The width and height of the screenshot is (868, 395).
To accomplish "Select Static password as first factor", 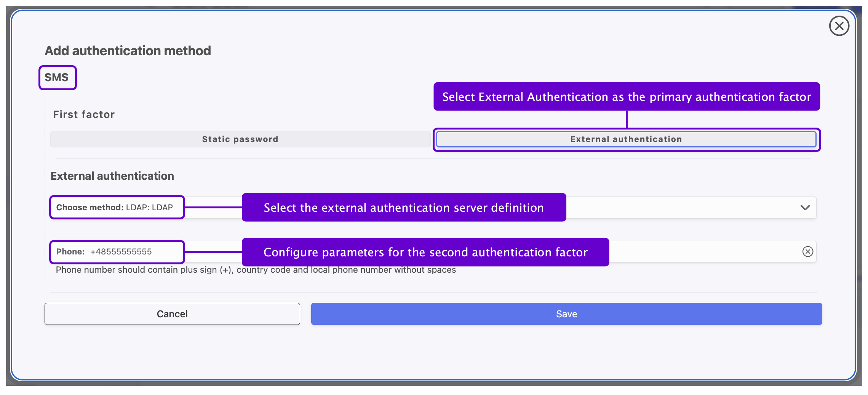I will coord(240,139).
